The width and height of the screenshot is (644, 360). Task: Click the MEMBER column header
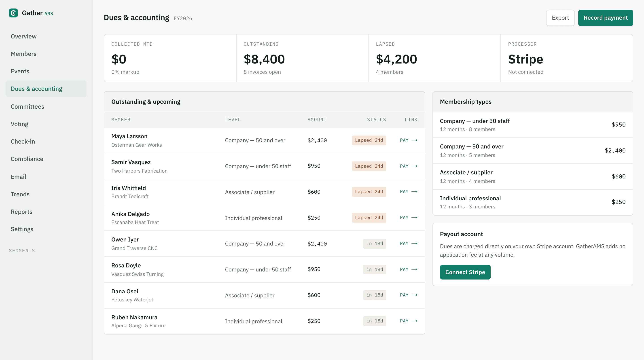(121, 120)
